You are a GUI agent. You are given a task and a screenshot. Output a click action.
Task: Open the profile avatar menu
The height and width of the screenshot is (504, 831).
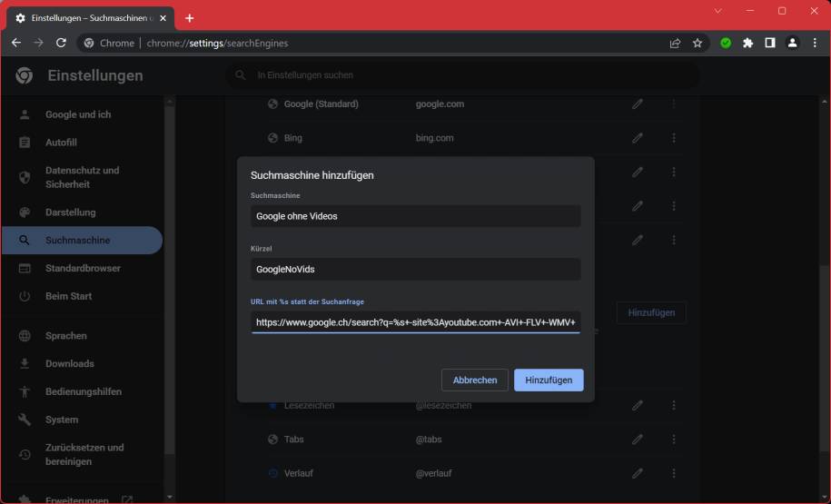pyautogui.click(x=792, y=43)
